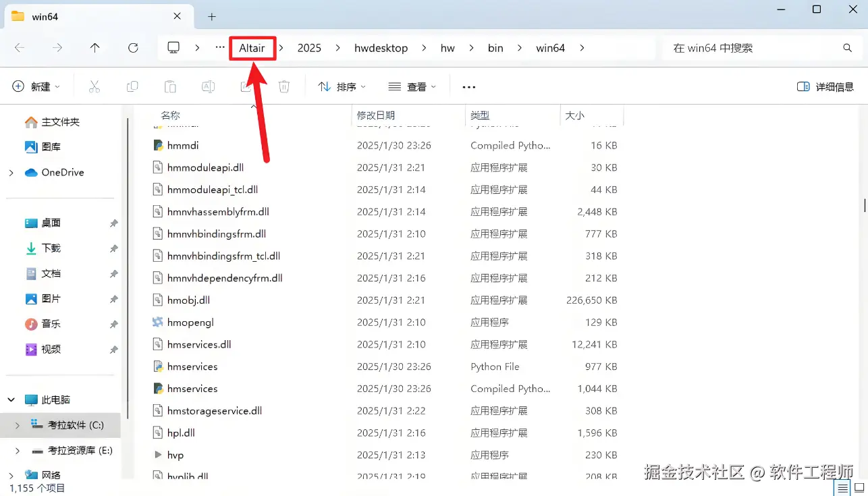Click chevron after win64 in address bar
The image size is (868, 496).
tap(582, 48)
